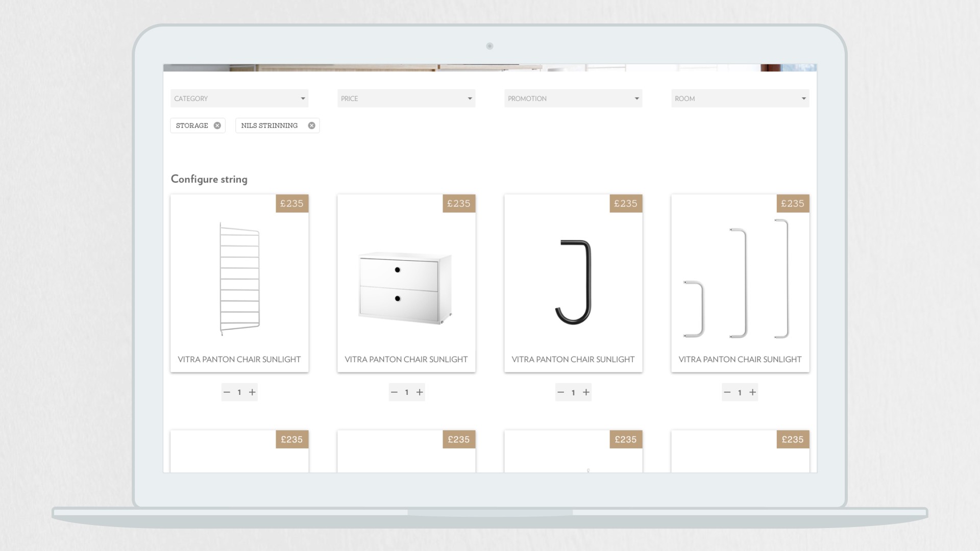Image resolution: width=980 pixels, height=551 pixels.
Task: Select the three white rails thumbnail
Action: (x=740, y=279)
